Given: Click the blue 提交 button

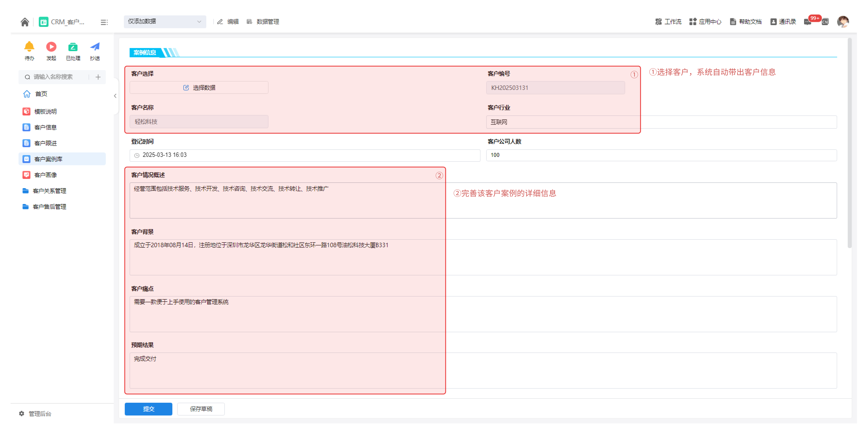Looking at the screenshot, I should click(148, 409).
